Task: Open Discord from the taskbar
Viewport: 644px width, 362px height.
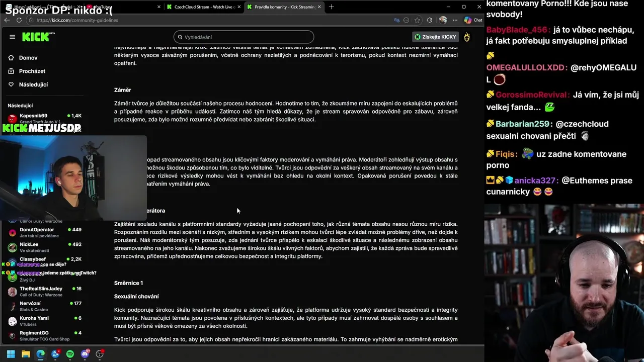Action: pyautogui.click(x=85, y=354)
